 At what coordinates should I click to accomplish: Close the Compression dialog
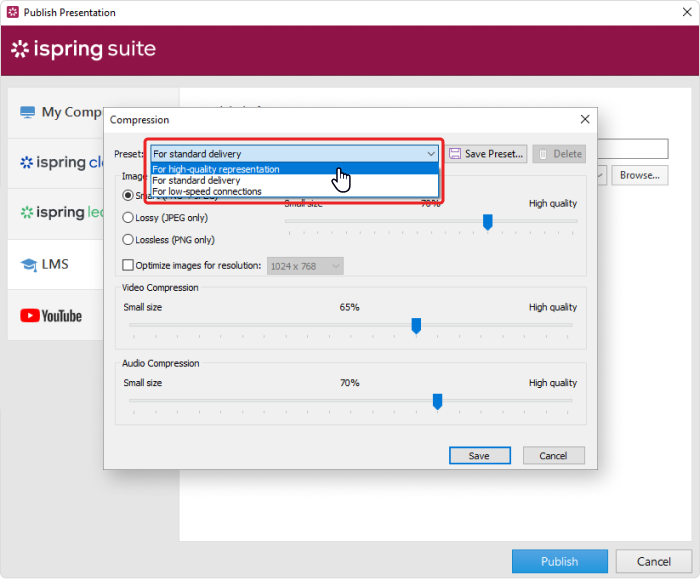[x=585, y=119]
